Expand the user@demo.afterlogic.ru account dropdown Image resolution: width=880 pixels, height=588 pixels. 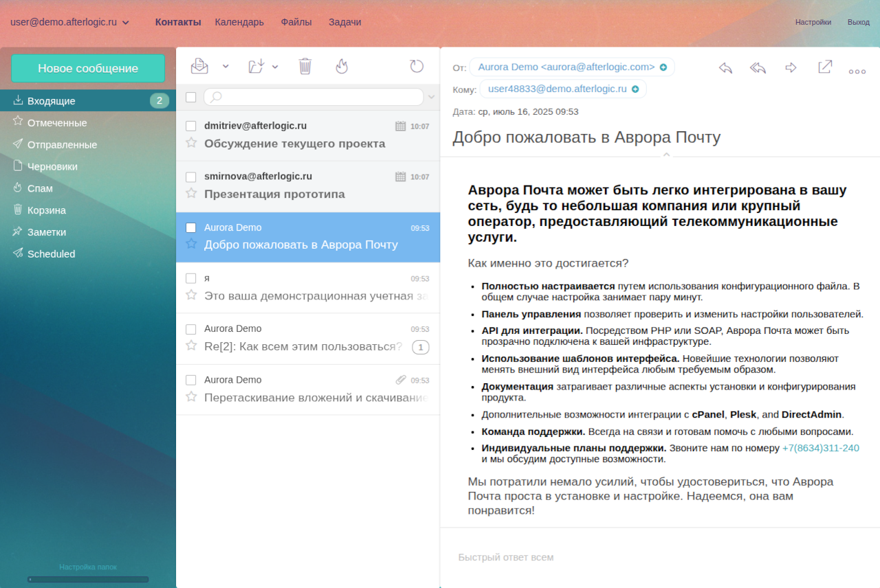126,22
